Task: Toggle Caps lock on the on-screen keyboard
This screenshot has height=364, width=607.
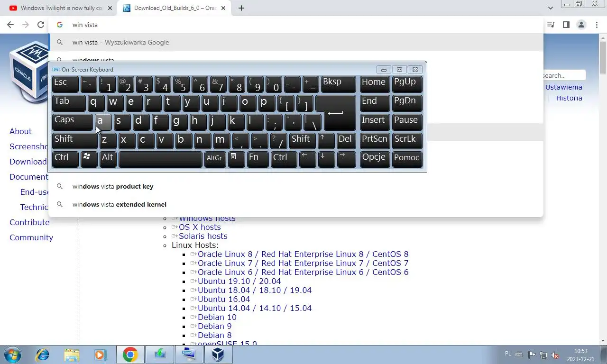Action: (73, 122)
